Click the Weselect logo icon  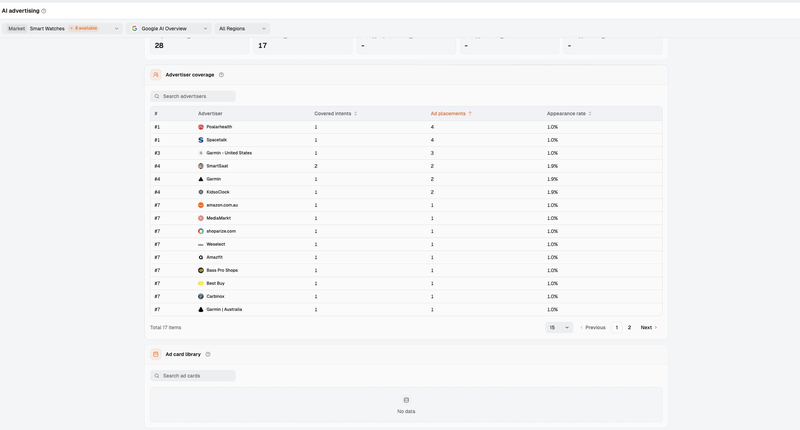(201, 244)
